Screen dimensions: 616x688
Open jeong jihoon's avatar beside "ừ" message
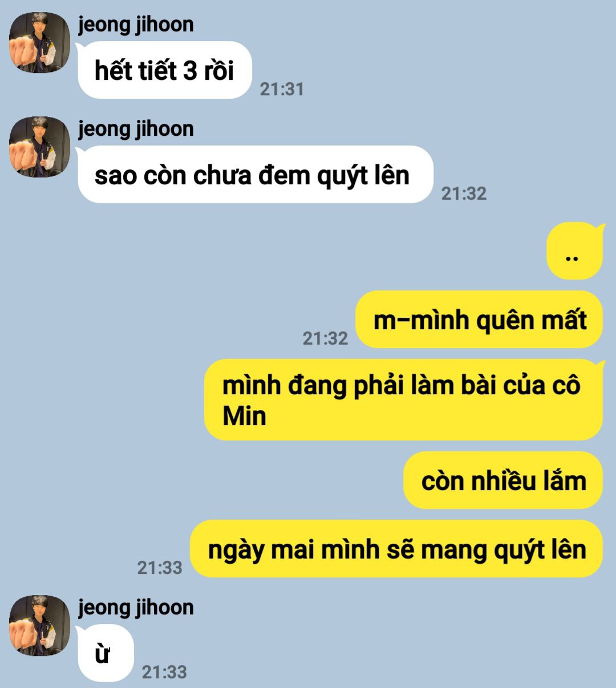pos(39,626)
